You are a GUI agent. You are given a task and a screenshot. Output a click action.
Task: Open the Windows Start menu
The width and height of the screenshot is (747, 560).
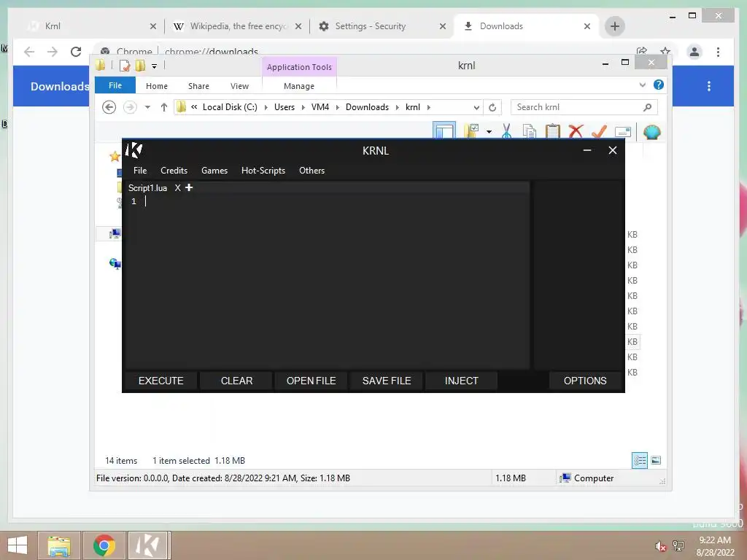(18, 545)
